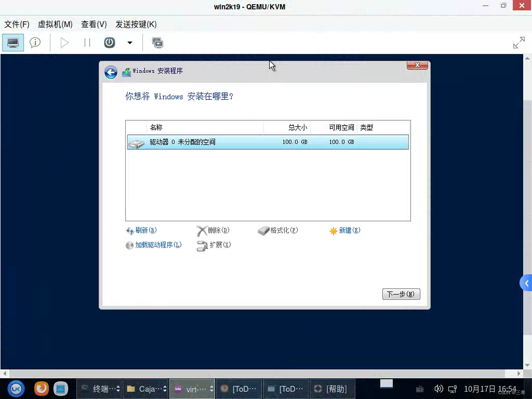Image resolution: width=532 pixels, height=399 pixels.
Task: Open the network tray icon
Action: [x=452, y=389]
